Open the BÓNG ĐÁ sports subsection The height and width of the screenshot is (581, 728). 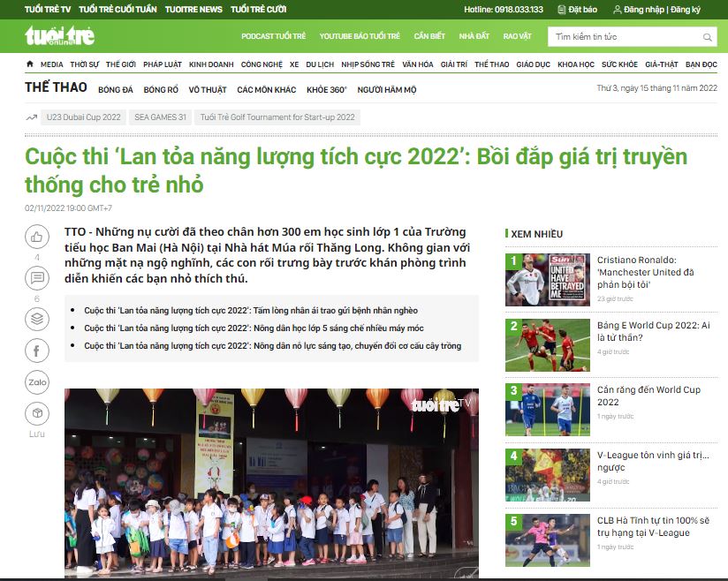click(116, 90)
